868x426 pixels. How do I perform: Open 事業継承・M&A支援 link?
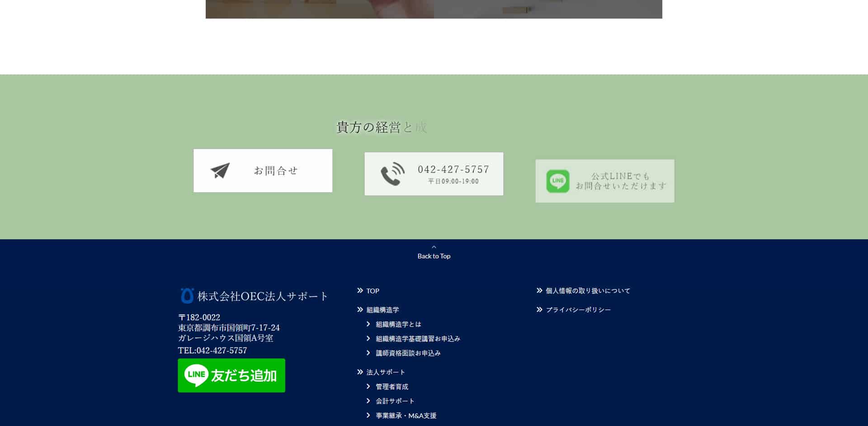coord(406,416)
